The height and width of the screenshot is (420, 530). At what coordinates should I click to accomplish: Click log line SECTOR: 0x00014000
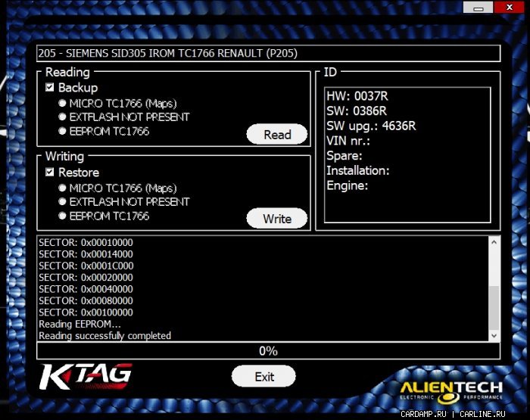coord(86,254)
